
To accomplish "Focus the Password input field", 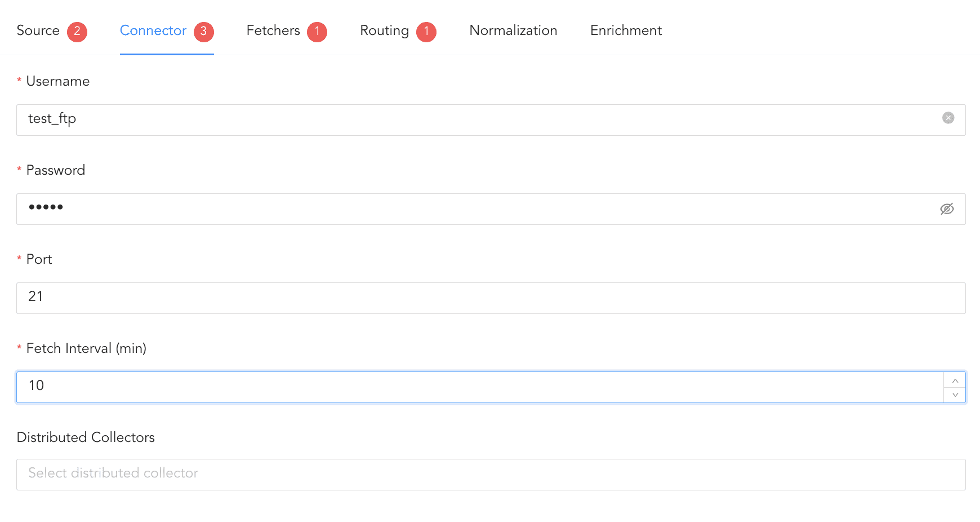I will (x=479, y=209).
